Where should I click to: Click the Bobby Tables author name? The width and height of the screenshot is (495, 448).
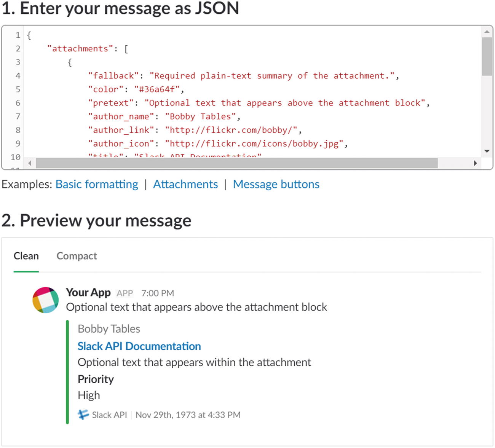pos(109,329)
